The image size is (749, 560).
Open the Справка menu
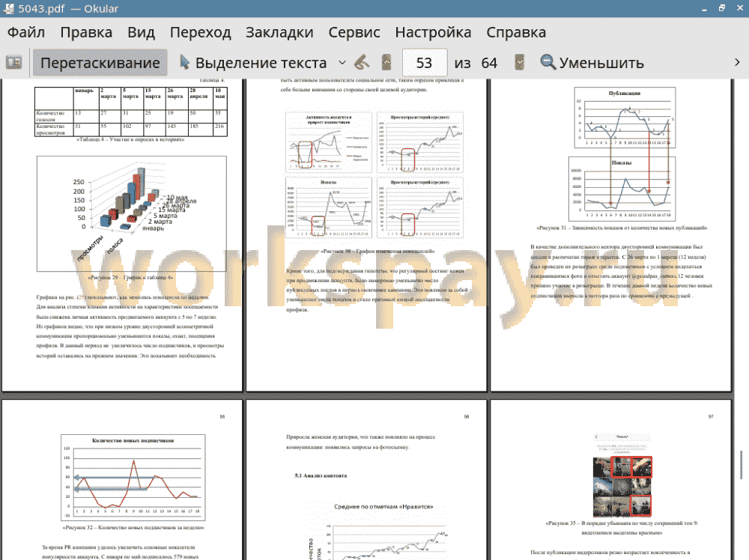tap(516, 32)
